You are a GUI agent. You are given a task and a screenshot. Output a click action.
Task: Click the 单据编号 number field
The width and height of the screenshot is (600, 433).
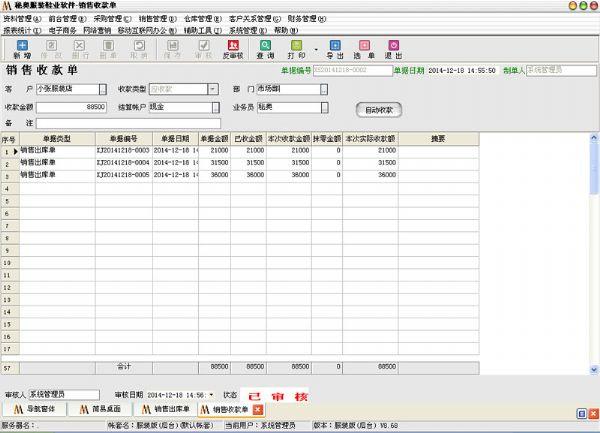[x=353, y=71]
